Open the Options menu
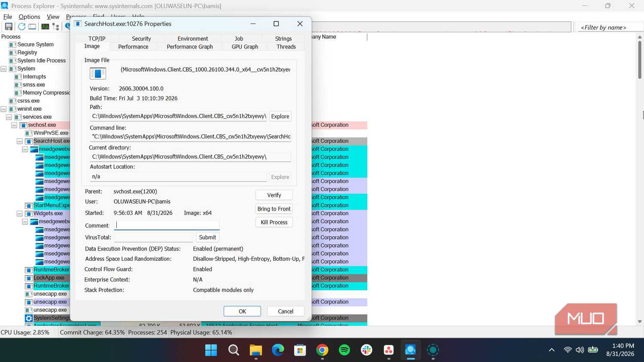The width and height of the screenshot is (644, 362). pyautogui.click(x=29, y=17)
